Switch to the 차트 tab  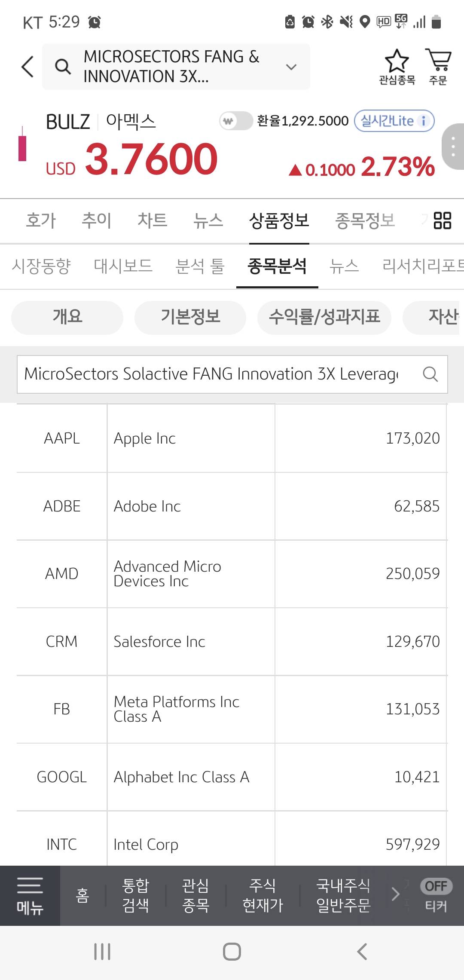click(x=152, y=220)
